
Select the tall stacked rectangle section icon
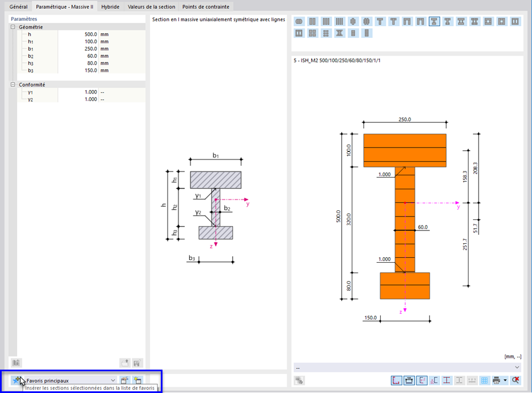point(366,33)
